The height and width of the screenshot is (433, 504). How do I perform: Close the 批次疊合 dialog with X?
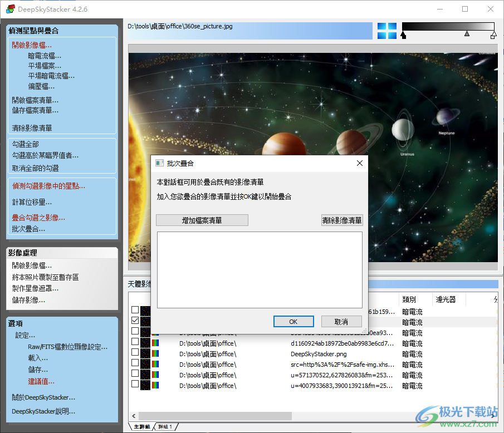coord(360,163)
